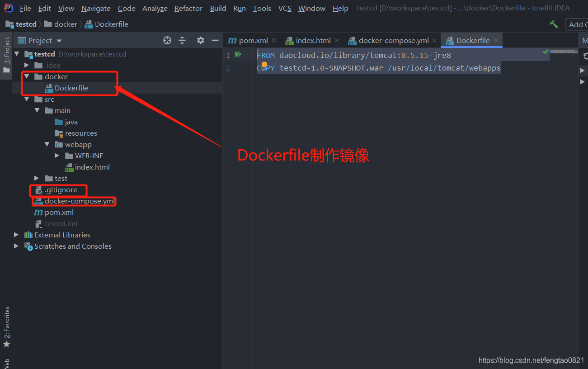The image size is (588, 369).
Task: Expand External Libraries node
Action: click(16, 235)
